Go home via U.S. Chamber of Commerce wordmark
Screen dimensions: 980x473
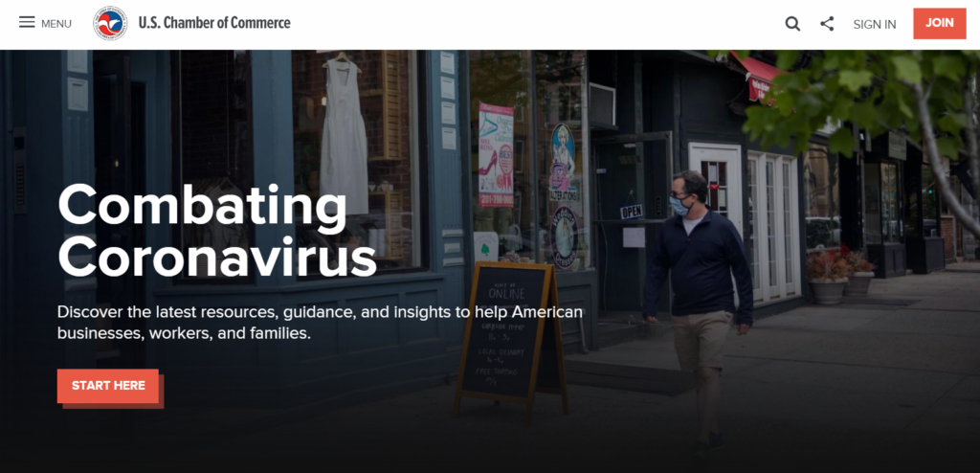pos(214,23)
